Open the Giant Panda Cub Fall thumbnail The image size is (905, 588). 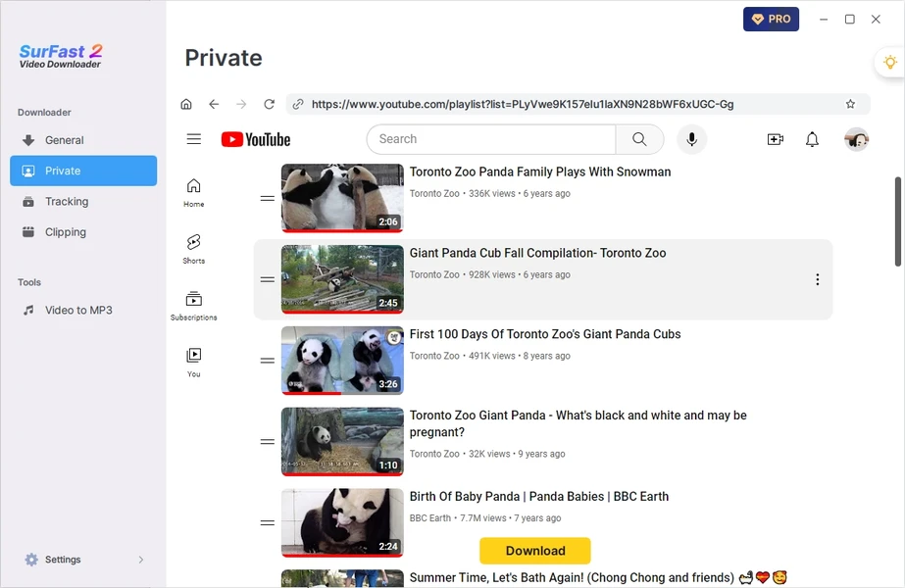point(342,279)
